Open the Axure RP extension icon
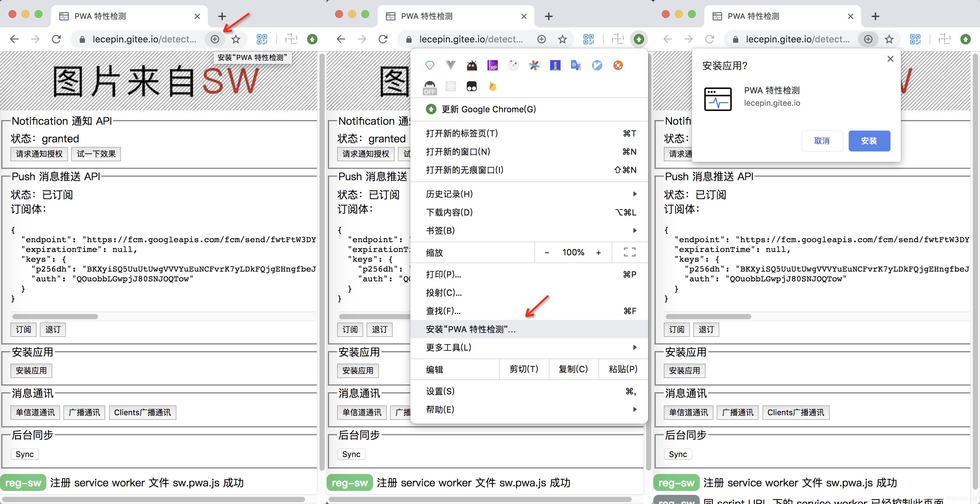This screenshot has width=980, height=504. 492,65
